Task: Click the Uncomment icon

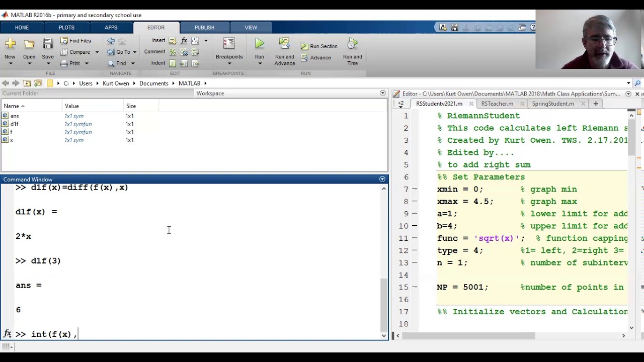Action: [x=184, y=52]
